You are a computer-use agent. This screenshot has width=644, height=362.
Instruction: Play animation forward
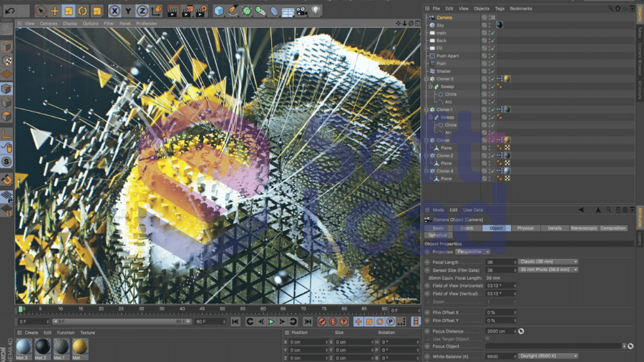pyautogui.click(x=272, y=322)
